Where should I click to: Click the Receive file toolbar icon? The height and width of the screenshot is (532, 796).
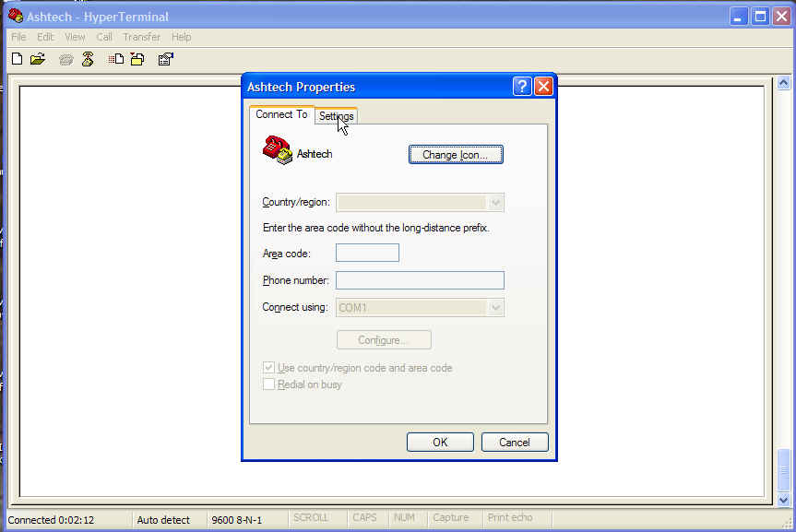[x=137, y=59]
